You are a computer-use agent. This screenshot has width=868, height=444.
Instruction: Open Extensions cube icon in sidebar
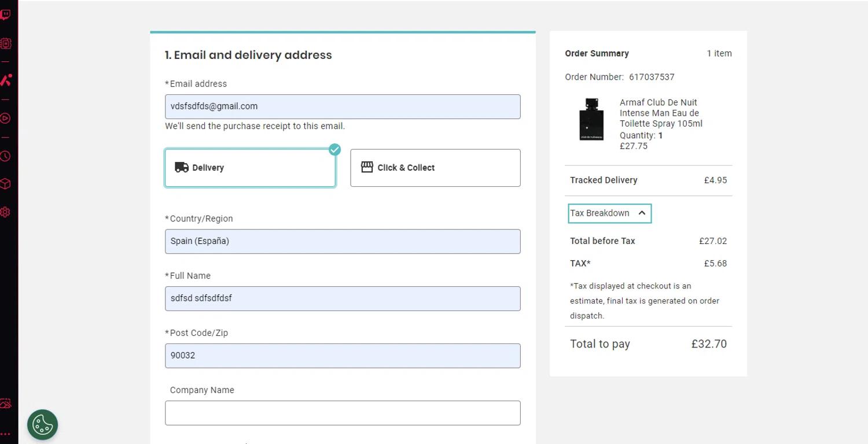click(5, 184)
